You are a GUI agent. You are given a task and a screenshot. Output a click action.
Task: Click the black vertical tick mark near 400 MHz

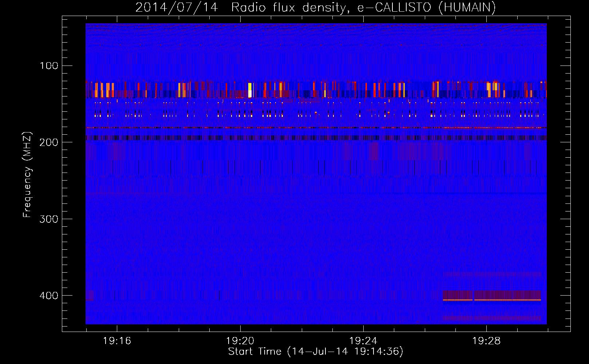coord(219,295)
